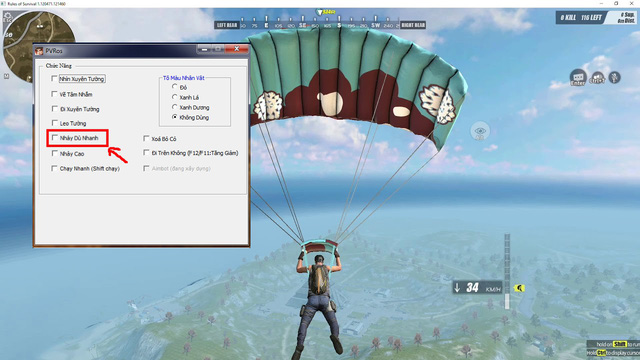Image resolution: width=640 pixels, height=360 pixels.
Task: Click the vertical altitude gauge bar
Action: click(x=507, y=271)
